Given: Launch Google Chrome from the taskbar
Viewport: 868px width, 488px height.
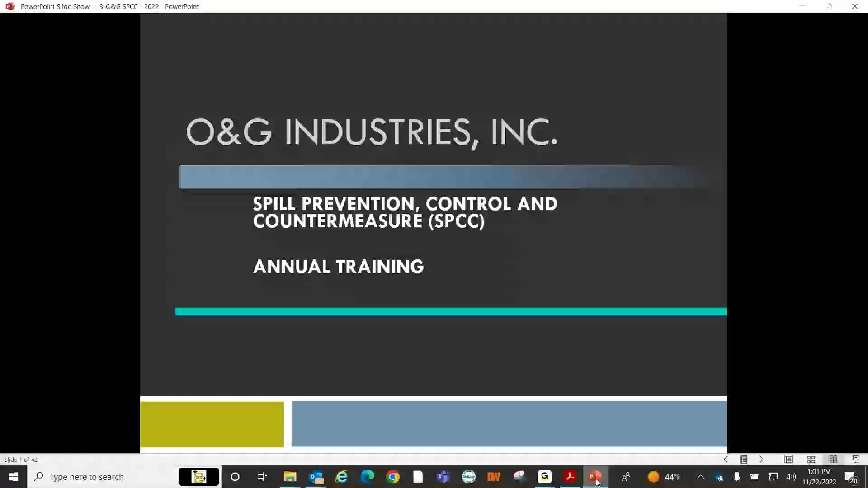Looking at the screenshot, I should (x=393, y=477).
